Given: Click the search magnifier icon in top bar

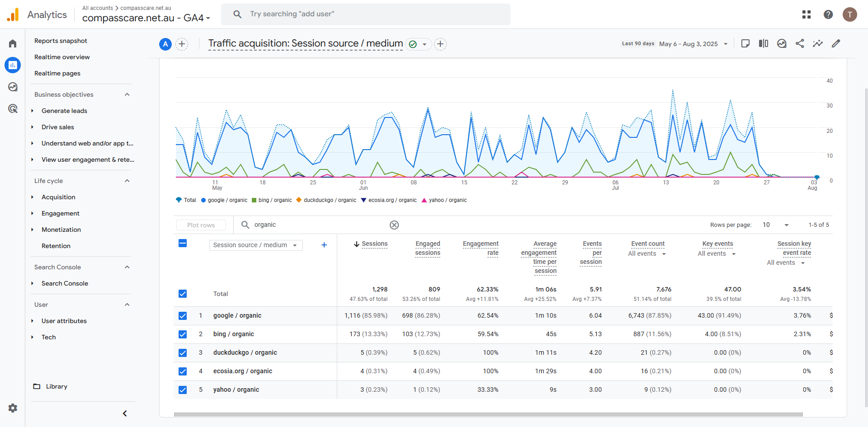Looking at the screenshot, I should click(237, 14).
